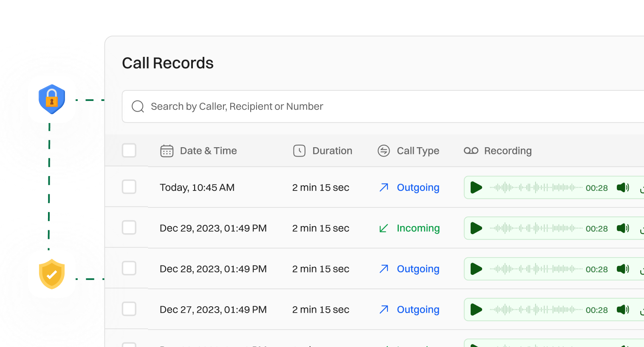Screen dimensions: 644x347
Task: Toggle the select-all checkbox in header
Action: tap(129, 151)
